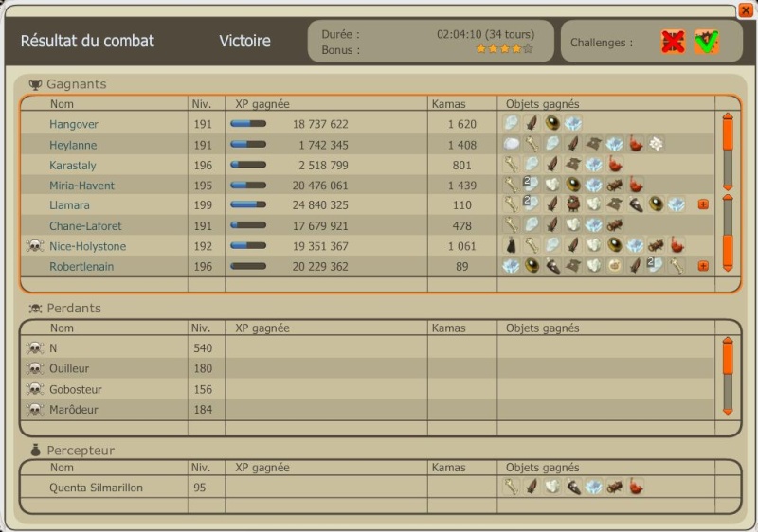Click the level 540 of monster N

pos(203,348)
